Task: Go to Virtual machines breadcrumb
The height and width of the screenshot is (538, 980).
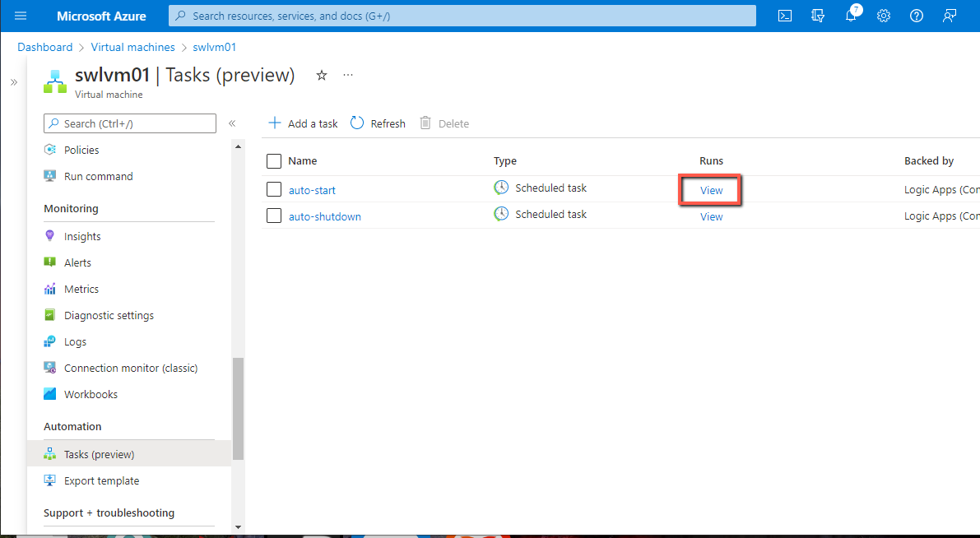Action: (132, 47)
